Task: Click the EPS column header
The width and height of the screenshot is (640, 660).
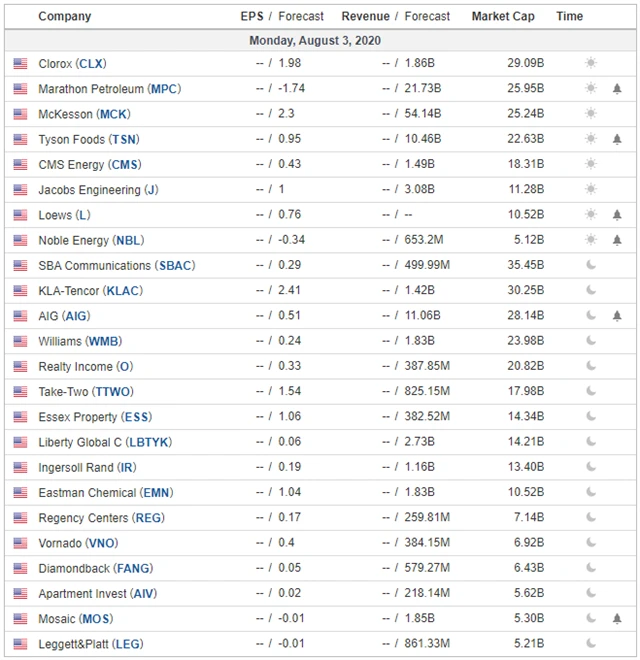Action: coord(252,16)
